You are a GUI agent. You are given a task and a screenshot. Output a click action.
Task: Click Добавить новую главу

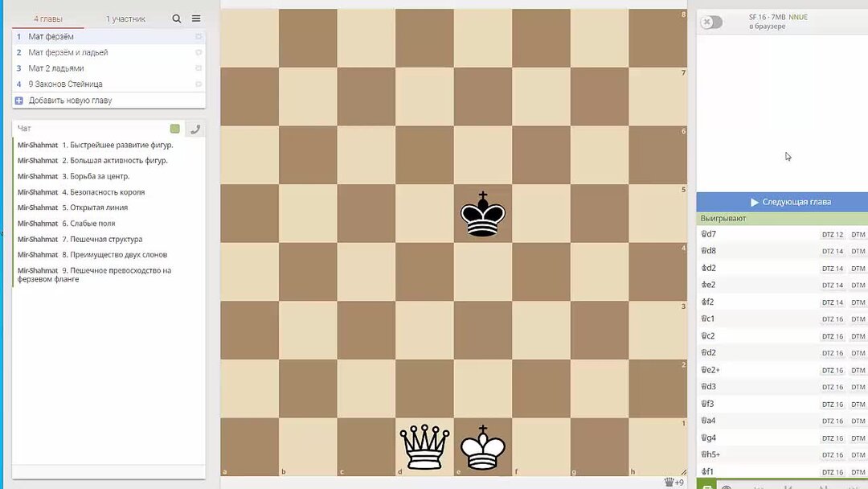108,101
